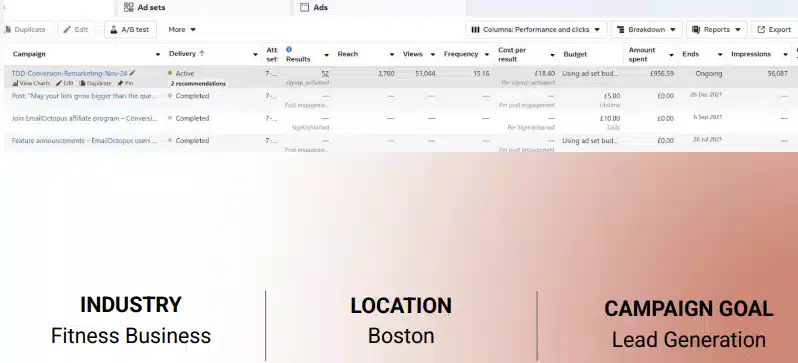This screenshot has width=798, height=363.
Task: Click Edit under the TDD campaign name
Action: point(65,83)
